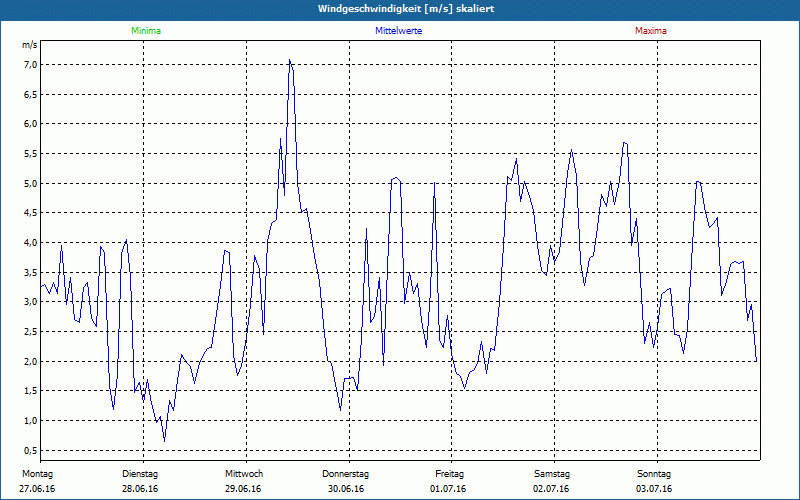Click the Donnerstag day label
The image size is (800, 500).
coord(345,474)
